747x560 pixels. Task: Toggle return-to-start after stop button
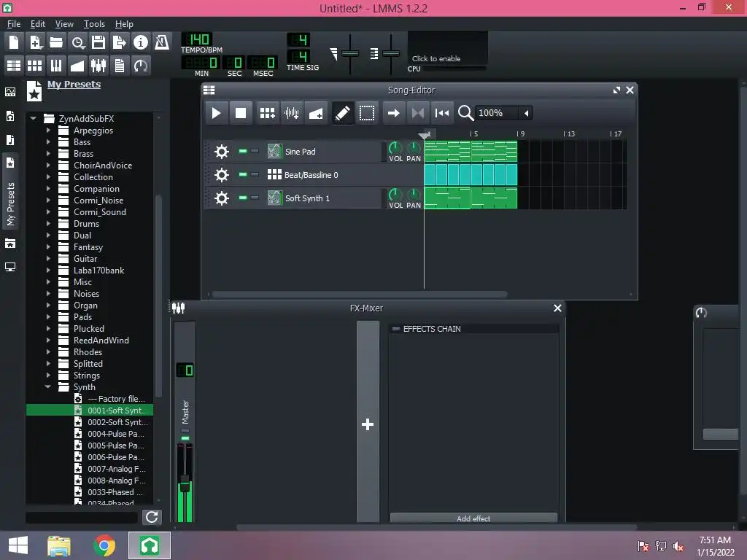click(x=442, y=113)
